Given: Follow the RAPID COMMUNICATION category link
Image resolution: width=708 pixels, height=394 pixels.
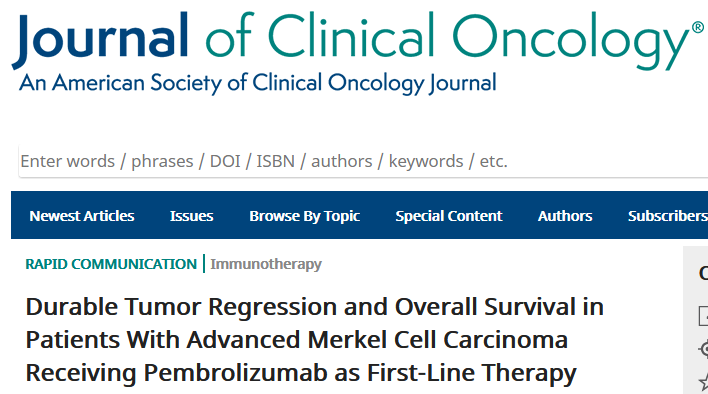Looking at the screenshot, I should [x=111, y=264].
